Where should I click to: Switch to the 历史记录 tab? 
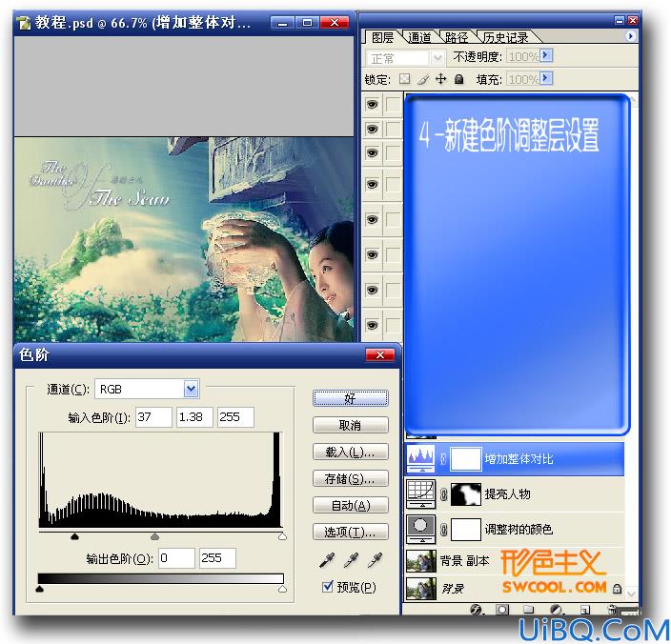(506, 38)
